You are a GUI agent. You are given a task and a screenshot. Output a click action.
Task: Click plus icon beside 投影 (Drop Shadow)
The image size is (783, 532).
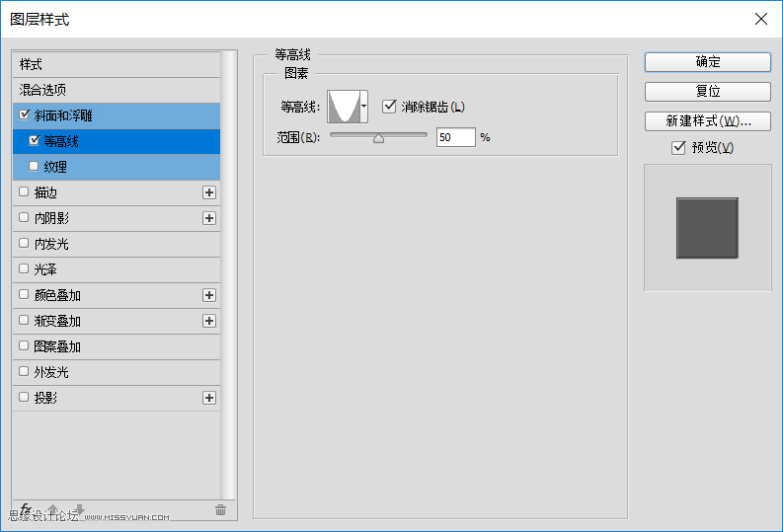coord(208,398)
